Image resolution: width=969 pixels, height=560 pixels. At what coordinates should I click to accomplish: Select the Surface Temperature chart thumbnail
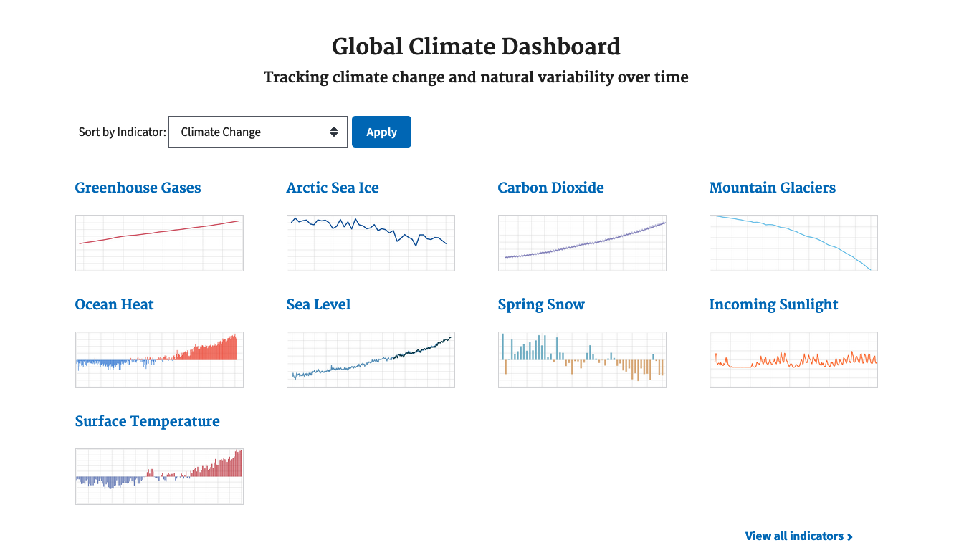click(x=159, y=476)
